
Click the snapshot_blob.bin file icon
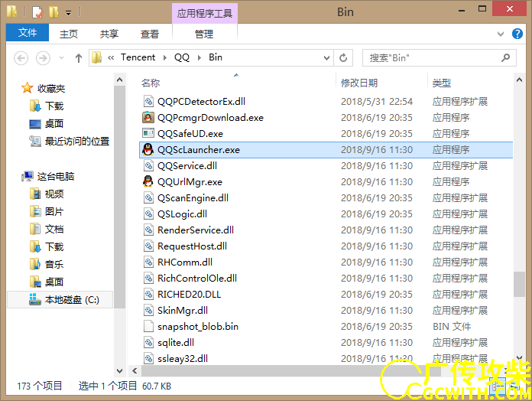(148, 326)
